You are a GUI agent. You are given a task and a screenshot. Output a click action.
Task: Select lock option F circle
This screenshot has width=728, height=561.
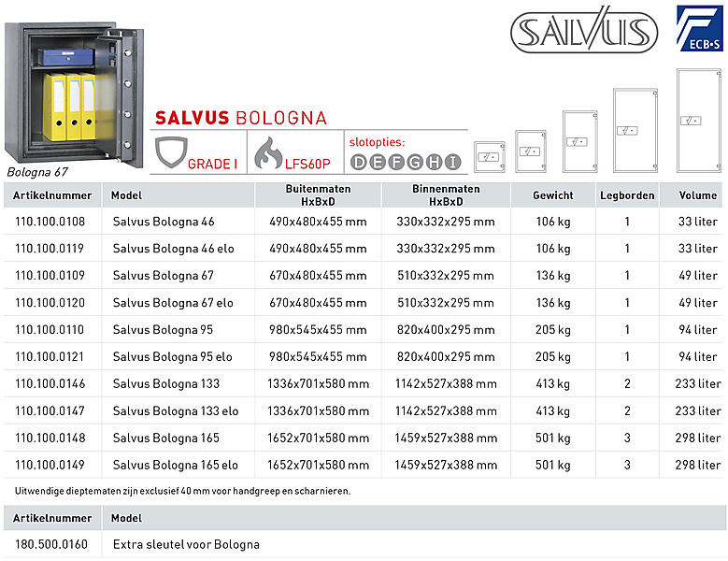396,162
